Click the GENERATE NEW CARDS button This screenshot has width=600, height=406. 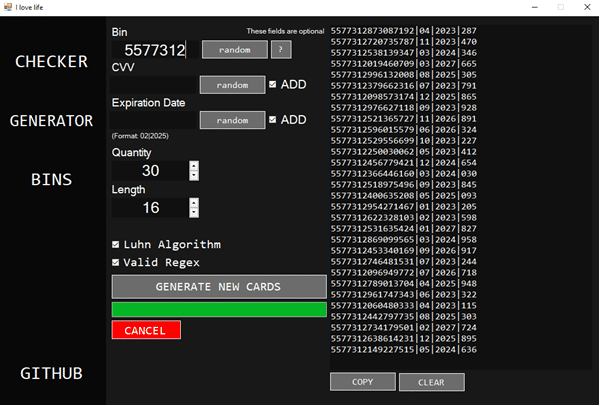click(219, 287)
